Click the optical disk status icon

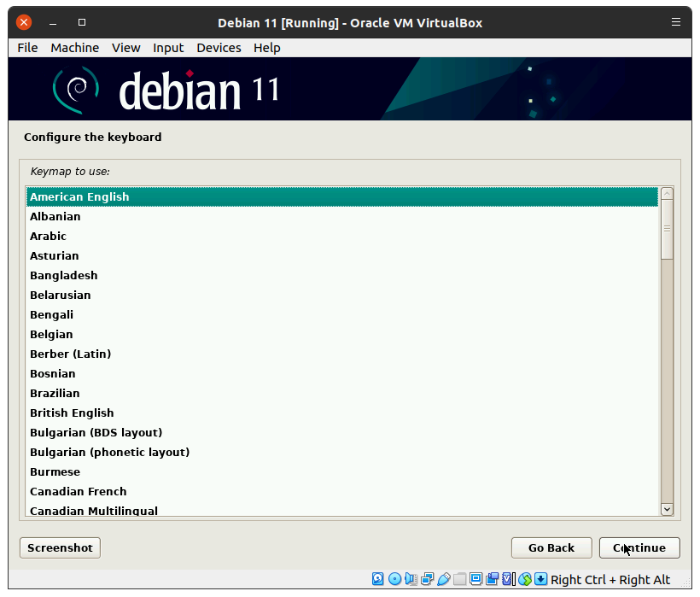pyautogui.click(x=394, y=580)
